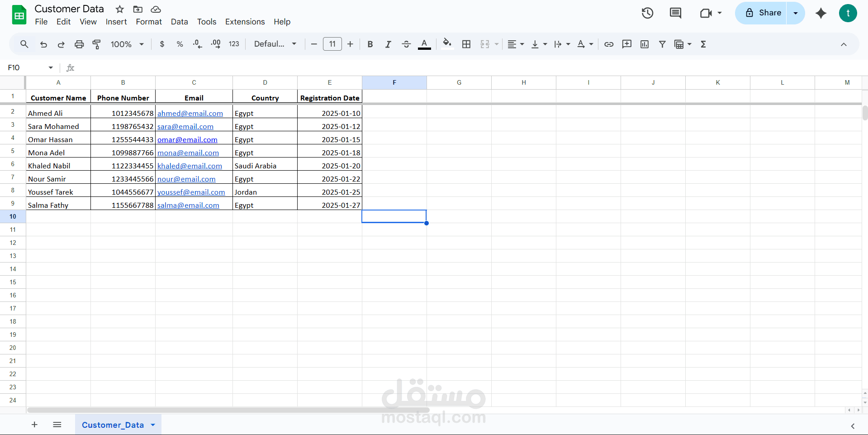Create a filter on the data
Viewport: 868px width, 435px height.
[x=662, y=44]
